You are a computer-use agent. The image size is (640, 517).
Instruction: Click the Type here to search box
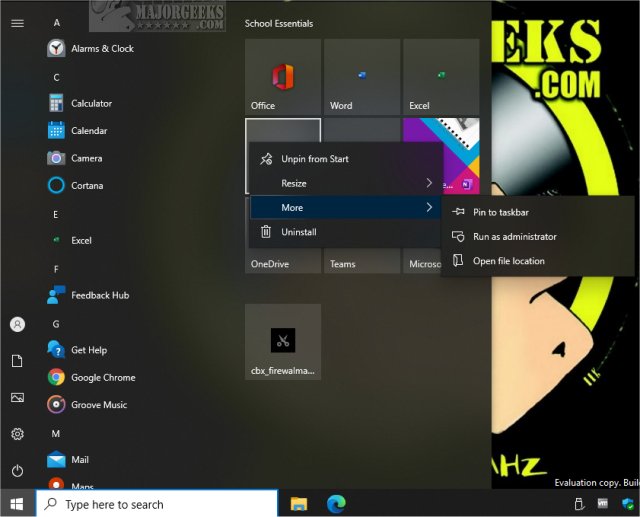coord(157,504)
